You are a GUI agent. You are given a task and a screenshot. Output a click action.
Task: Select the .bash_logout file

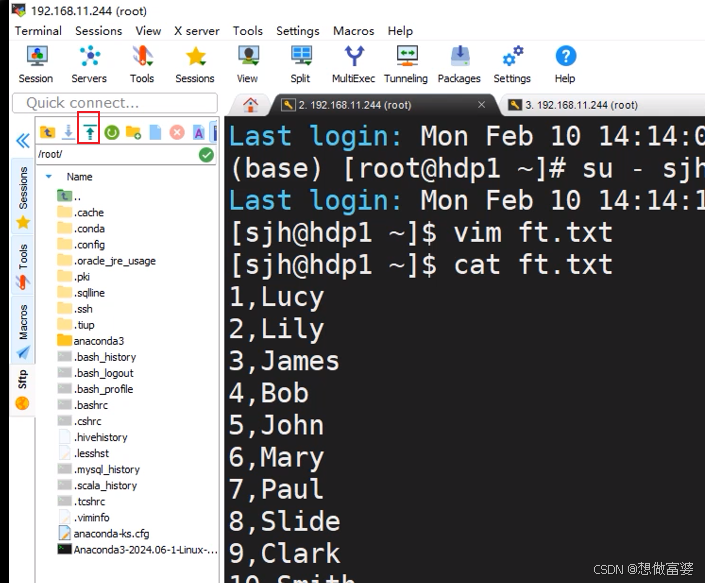click(x=96, y=373)
